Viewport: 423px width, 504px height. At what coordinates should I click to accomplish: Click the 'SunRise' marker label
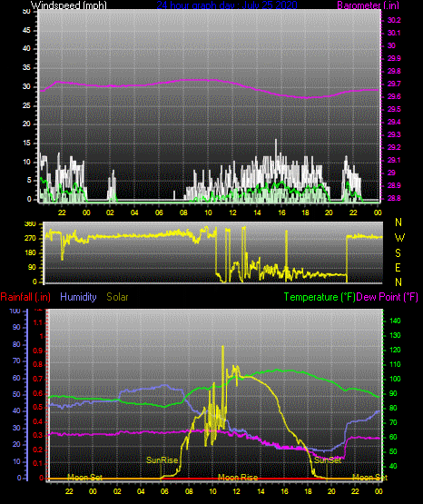[162, 460]
